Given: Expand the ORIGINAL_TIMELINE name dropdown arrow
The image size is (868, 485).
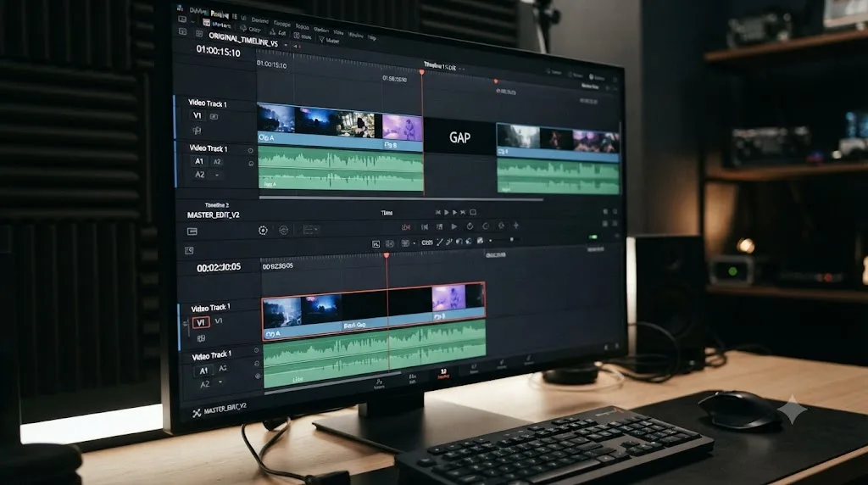Looking at the screenshot, I should point(286,45).
